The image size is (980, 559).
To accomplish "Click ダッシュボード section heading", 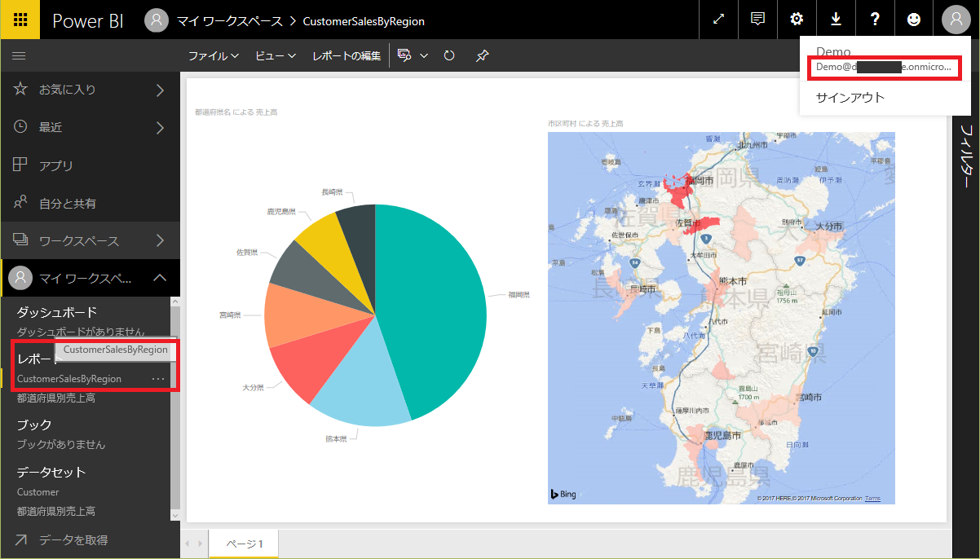I will coord(57,312).
